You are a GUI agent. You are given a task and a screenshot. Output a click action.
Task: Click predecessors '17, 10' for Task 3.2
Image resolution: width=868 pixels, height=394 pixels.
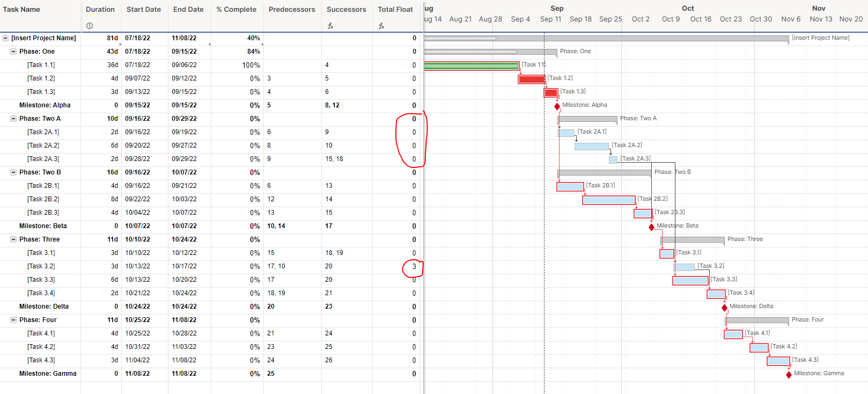point(276,266)
